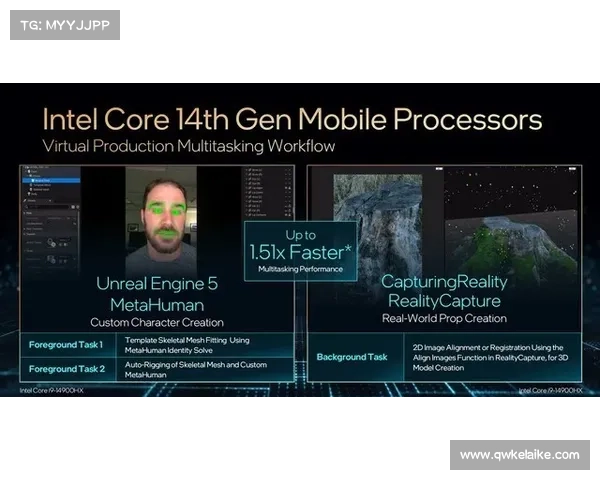This screenshot has width=600, height=480.
Task: Click "Custom Character Creation" caption
Action: [x=157, y=322]
